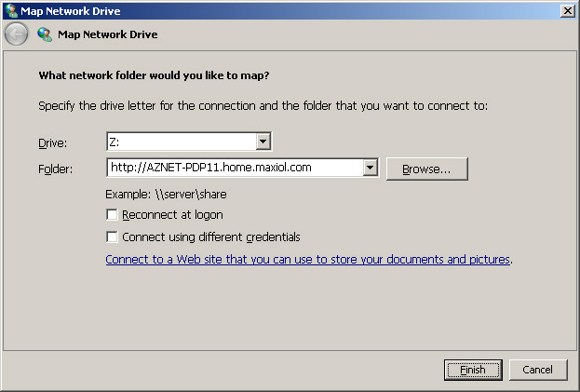Close the Map Network Drive dialog
This screenshot has width=580, height=392.
coord(567,9)
